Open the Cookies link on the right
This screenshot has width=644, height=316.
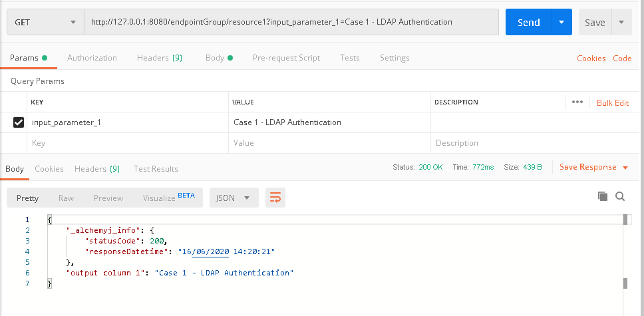[591, 59]
